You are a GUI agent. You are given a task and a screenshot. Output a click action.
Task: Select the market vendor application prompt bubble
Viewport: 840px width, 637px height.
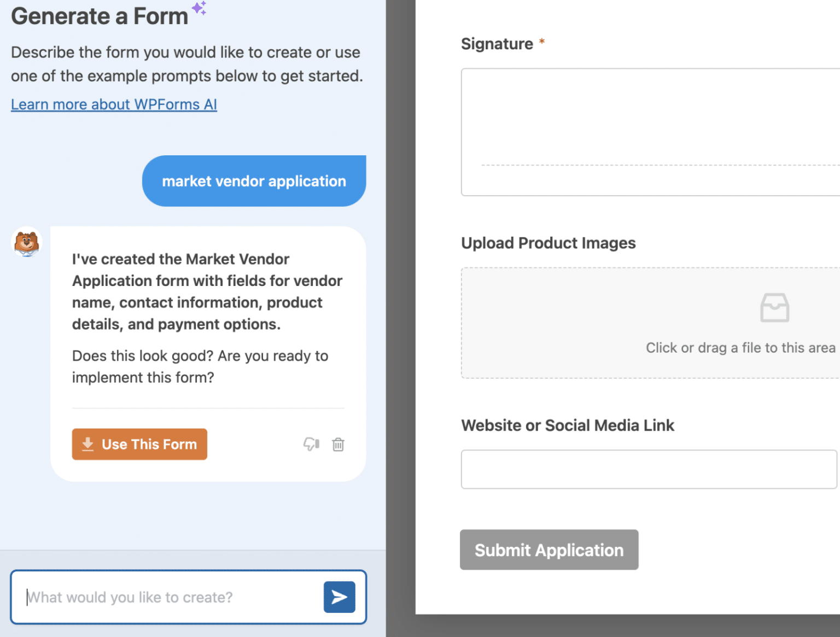254,181
